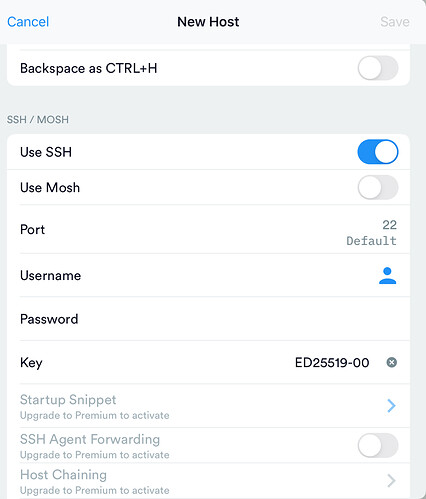Image resolution: width=426 pixels, height=499 pixels.
Task: Select the Username field
Action: 208,275
